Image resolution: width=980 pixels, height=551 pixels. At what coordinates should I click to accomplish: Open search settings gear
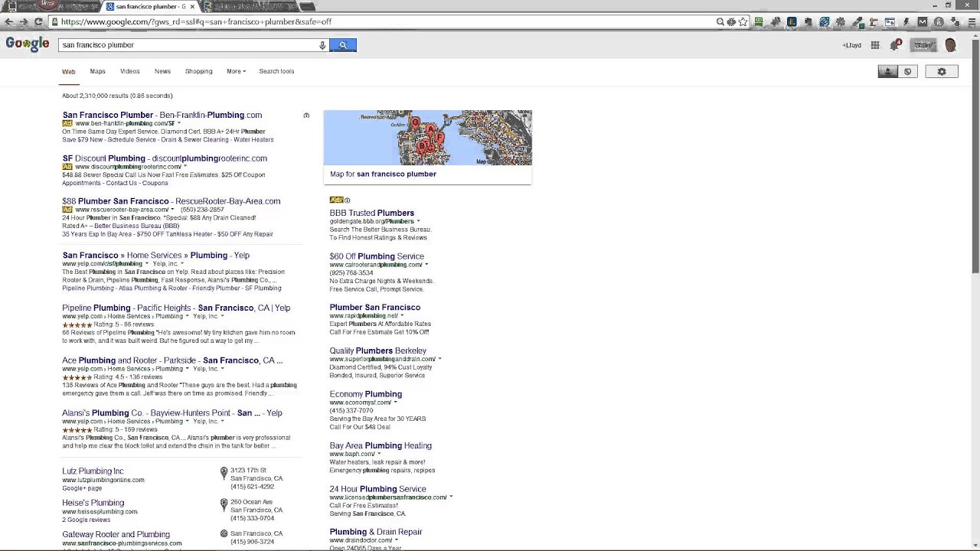[x=942, y=72]
